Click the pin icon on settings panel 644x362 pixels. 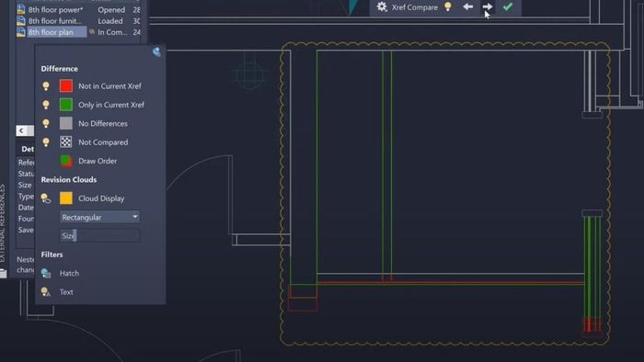pos(156,51)
